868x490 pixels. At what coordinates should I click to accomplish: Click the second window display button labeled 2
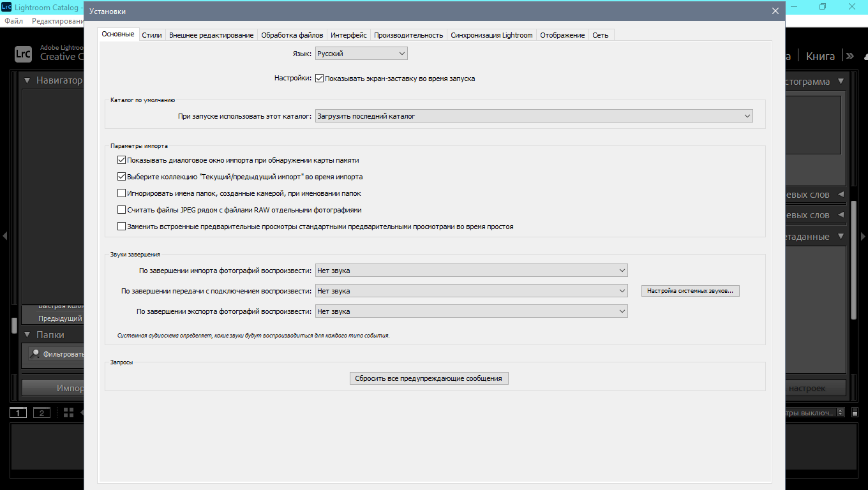tap(41, 413)
